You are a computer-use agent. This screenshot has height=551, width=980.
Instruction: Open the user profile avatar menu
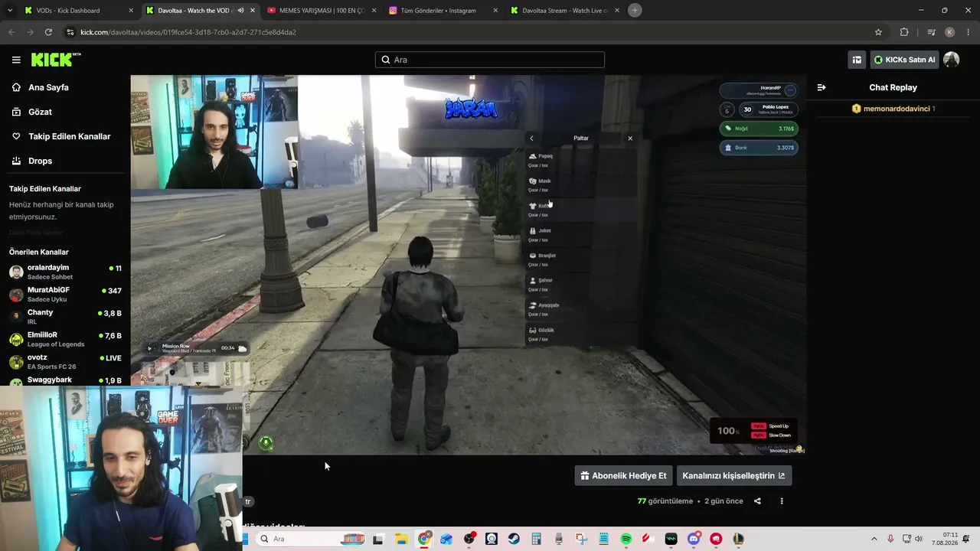tap(951, 60)
